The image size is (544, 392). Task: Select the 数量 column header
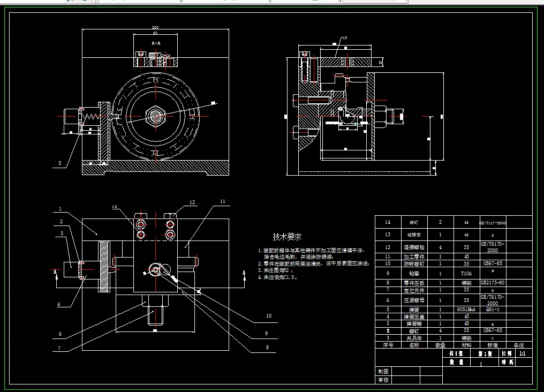440,345
